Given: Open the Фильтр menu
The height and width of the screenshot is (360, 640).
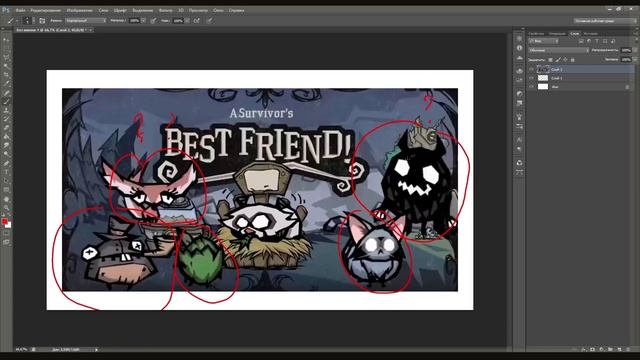Looking at the screenshot, I should [165, 10].
